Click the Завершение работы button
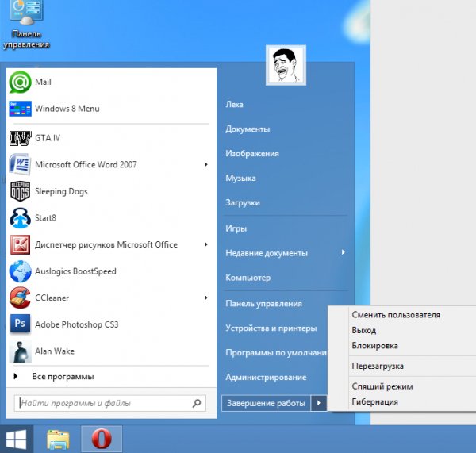Image resolution: width=476 pixels, height=453 pixels. click(266, 403)
